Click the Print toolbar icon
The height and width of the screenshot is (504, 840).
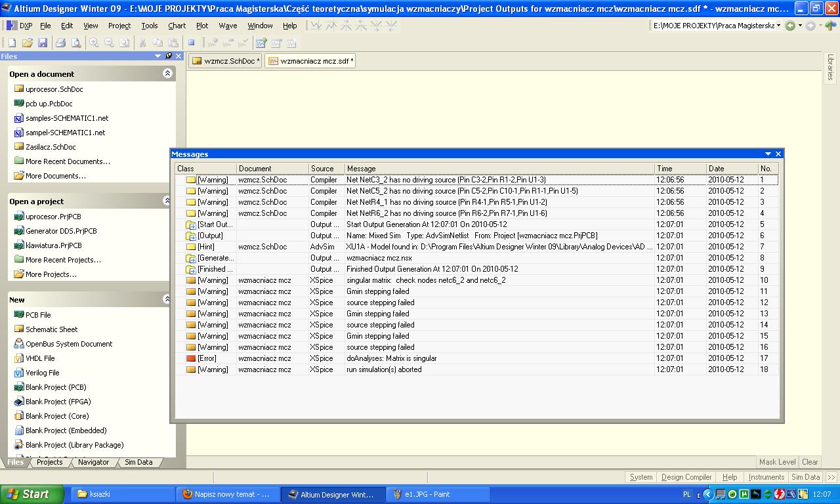tap(61, 43)
